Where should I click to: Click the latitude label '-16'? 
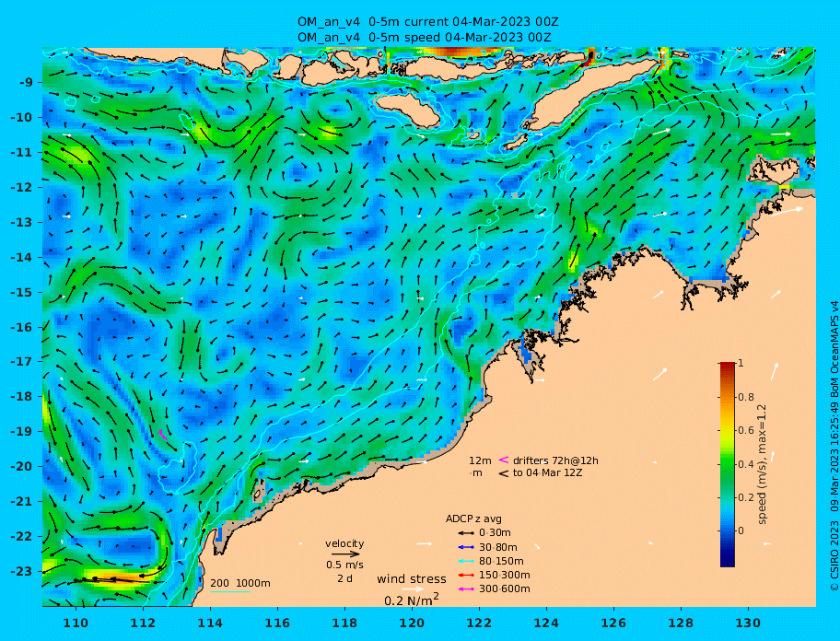click(x=24, y=327)
